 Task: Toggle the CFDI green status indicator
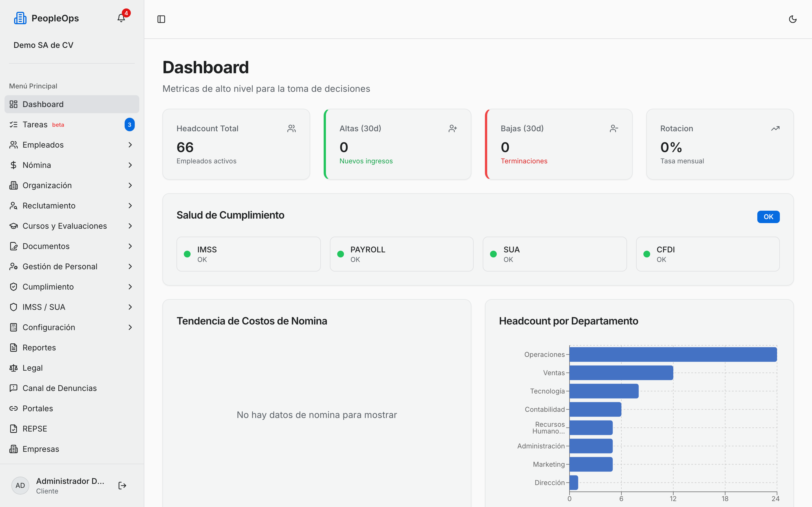pos(646,254)
